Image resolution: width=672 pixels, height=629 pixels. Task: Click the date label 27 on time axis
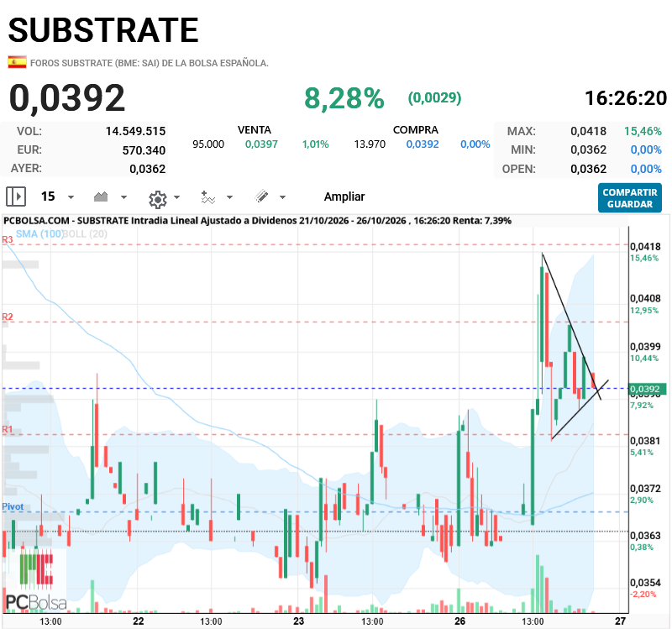(621, 621)
